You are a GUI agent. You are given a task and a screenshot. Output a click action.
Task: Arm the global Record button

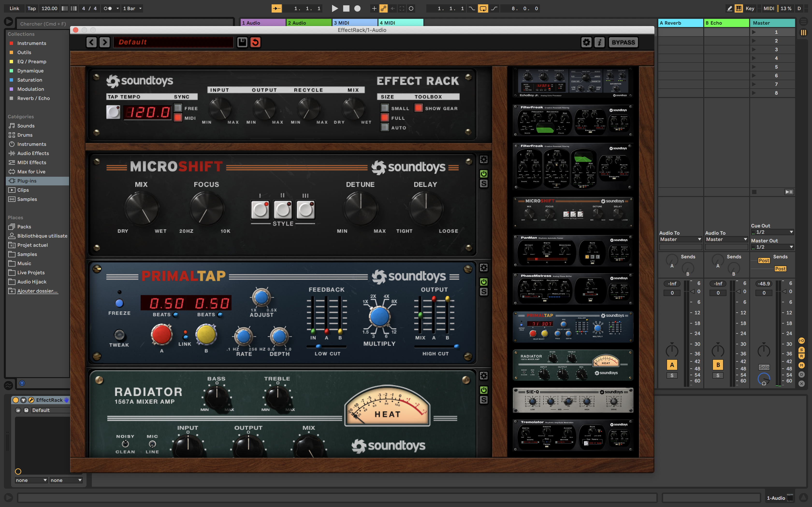pos(358,8)
